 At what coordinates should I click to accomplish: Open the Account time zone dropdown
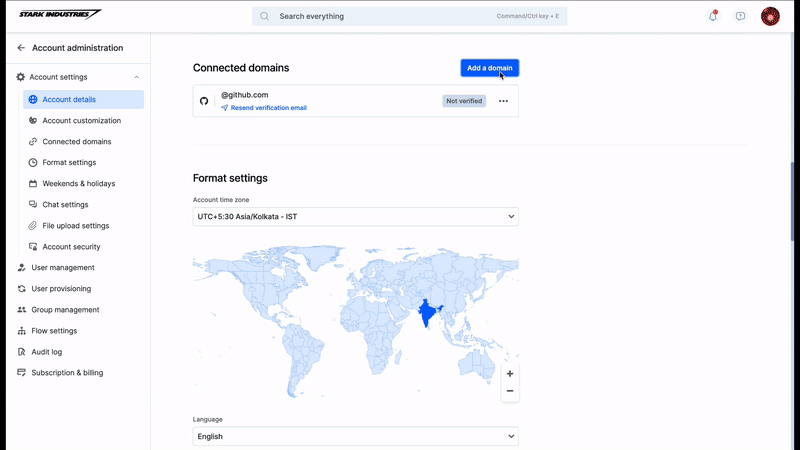[x=356, y=216]
